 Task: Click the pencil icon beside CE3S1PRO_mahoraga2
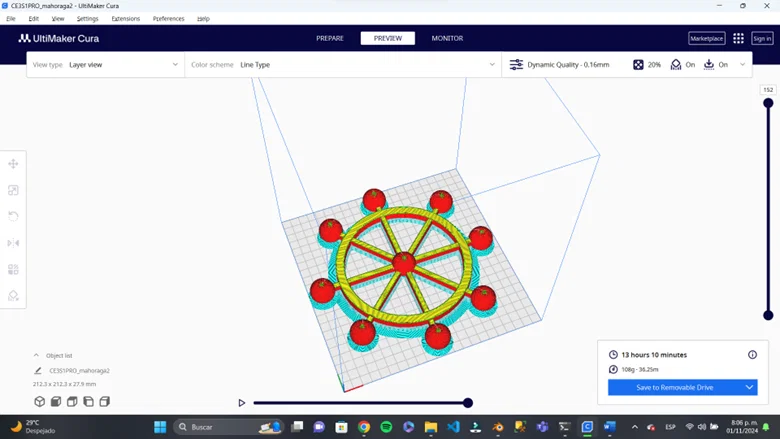click(x=38, y=370)
